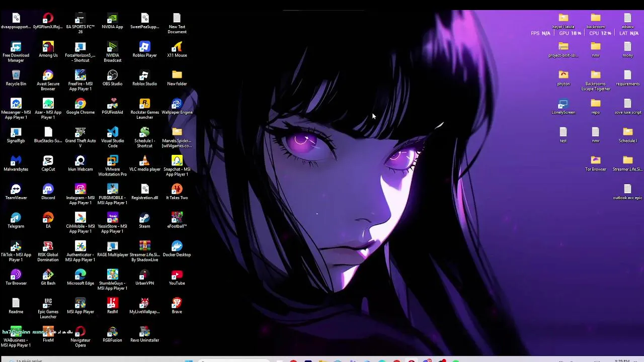Click the GPU 18% overlay reading
Viewport: 644px width, 362px height.
click(x=570, y=33)
